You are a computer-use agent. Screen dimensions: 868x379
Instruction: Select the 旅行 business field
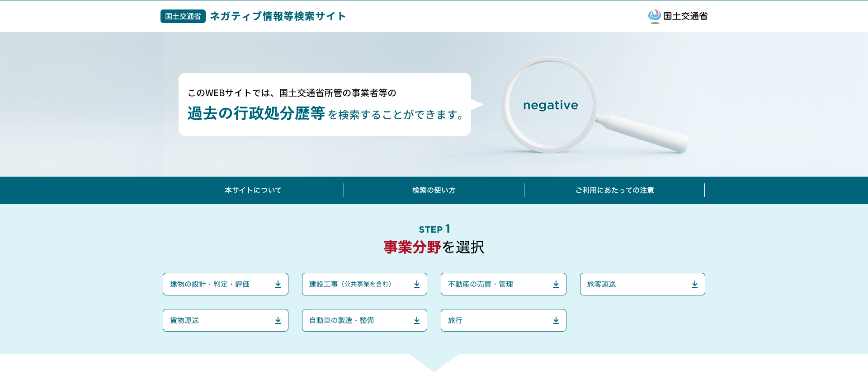pyautogui.click(x=455, y=320)
